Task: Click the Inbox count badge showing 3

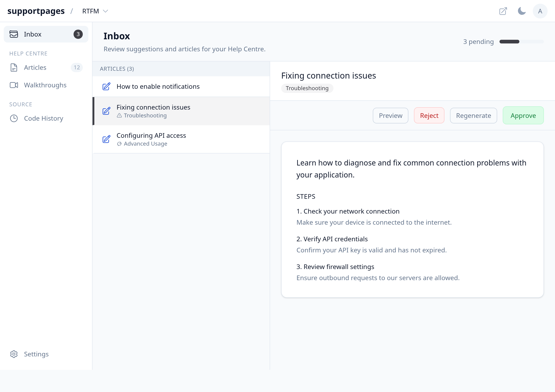Action: pos(78,34)
